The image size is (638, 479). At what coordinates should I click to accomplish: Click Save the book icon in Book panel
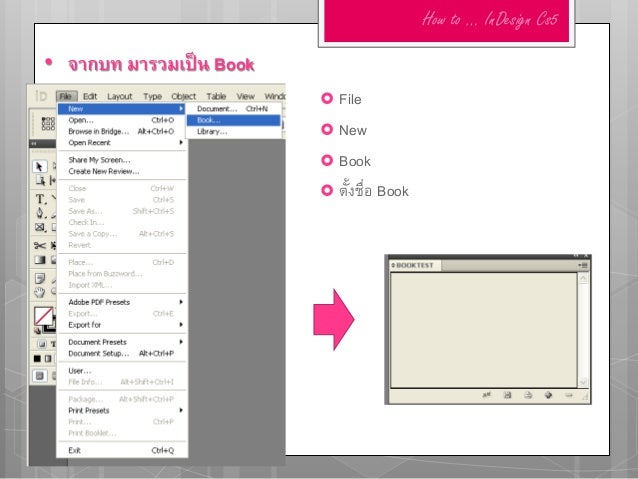tap(507, 395)
